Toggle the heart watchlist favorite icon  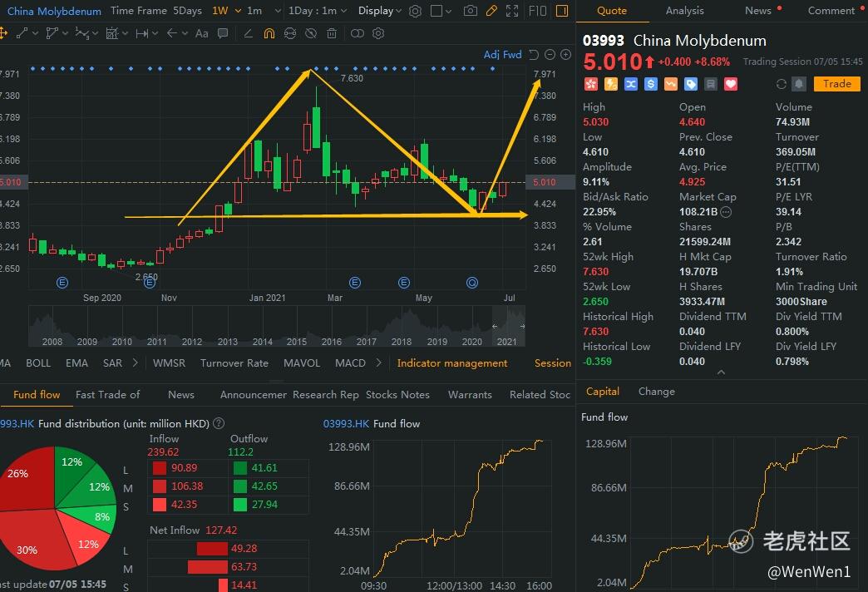[x=731, y=84]
